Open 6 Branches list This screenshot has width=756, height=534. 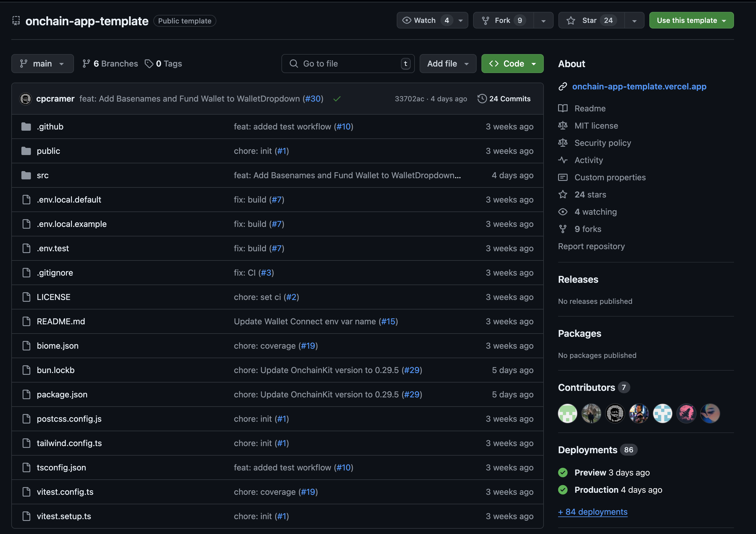coord(110,64)
